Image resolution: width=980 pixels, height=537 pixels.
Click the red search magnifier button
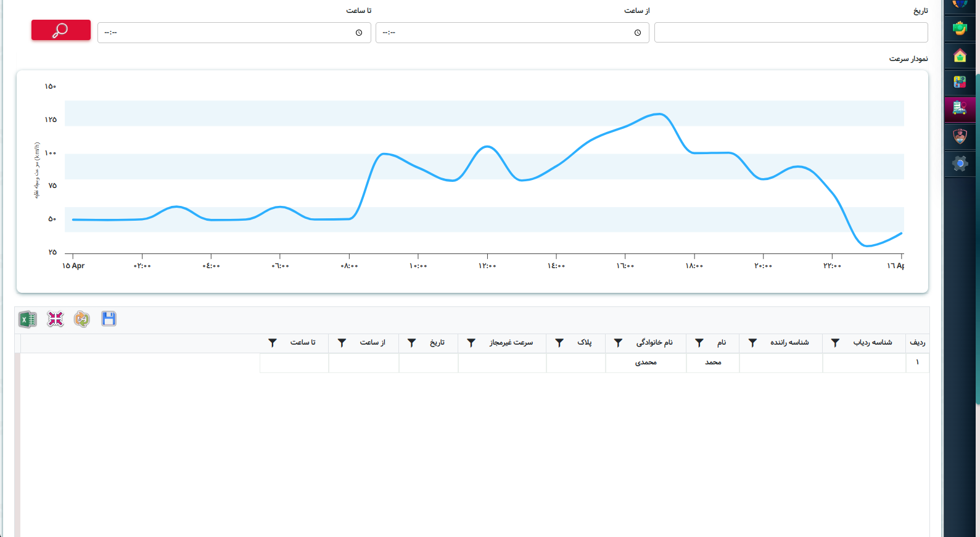click(x=60, y=30)
